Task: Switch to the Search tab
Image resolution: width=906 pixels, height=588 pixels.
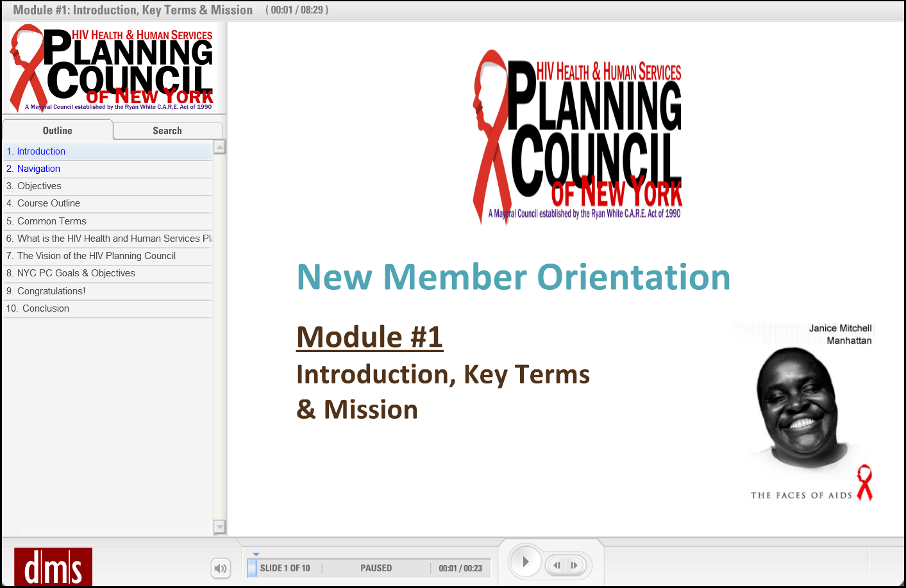Action: pos(167,131)
